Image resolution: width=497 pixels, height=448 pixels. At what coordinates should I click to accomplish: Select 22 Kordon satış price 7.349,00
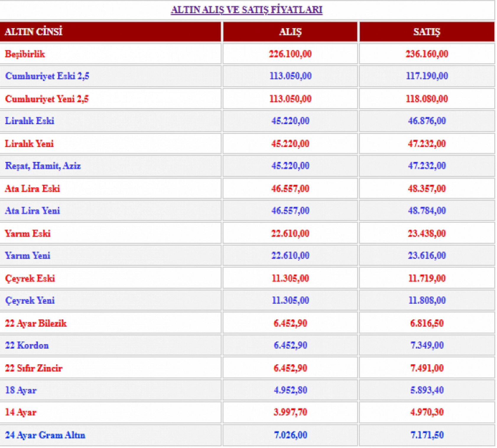pyautogui.click(x=427, y=345)
